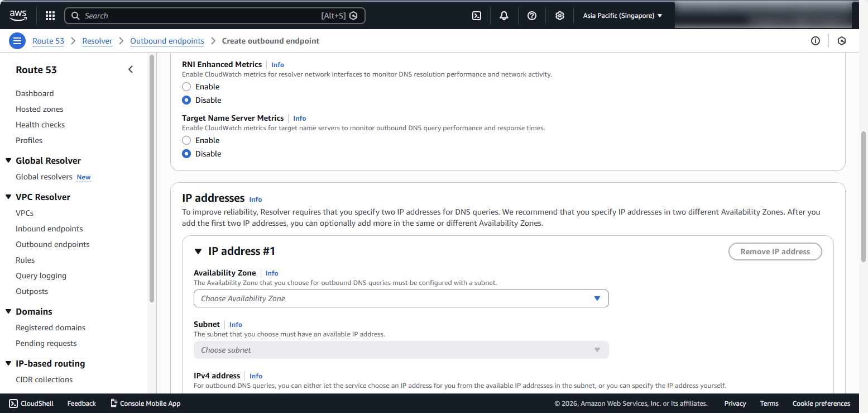
Task: Select Disable for RNI Enhanced Metrics
Action: pos(186,100)
